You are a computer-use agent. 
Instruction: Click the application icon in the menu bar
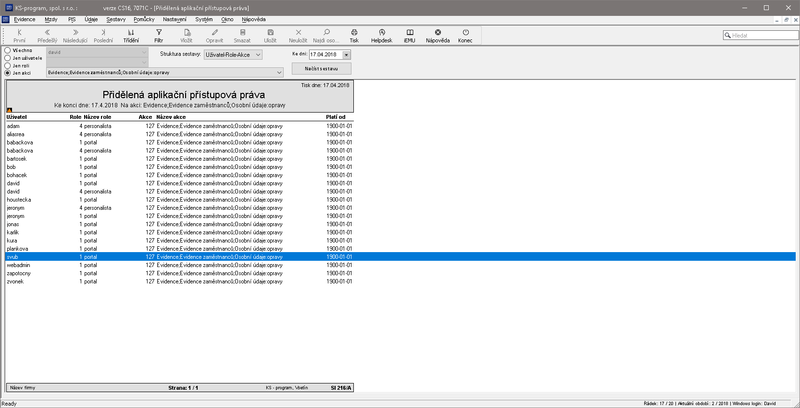pyautogui.click(x=6, y=19)
